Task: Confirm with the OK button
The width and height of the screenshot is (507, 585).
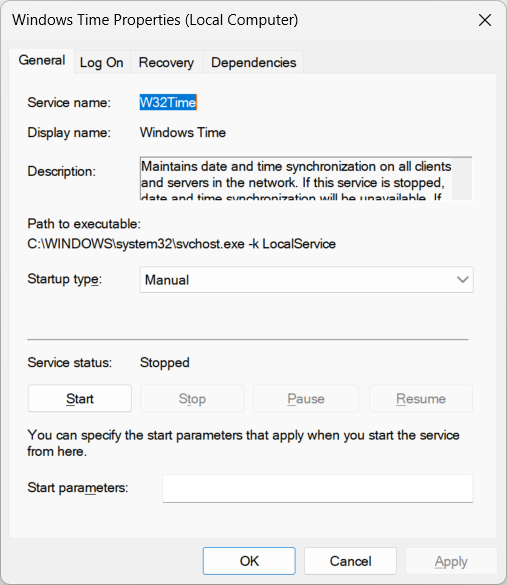Action: [x=249, y=561]
